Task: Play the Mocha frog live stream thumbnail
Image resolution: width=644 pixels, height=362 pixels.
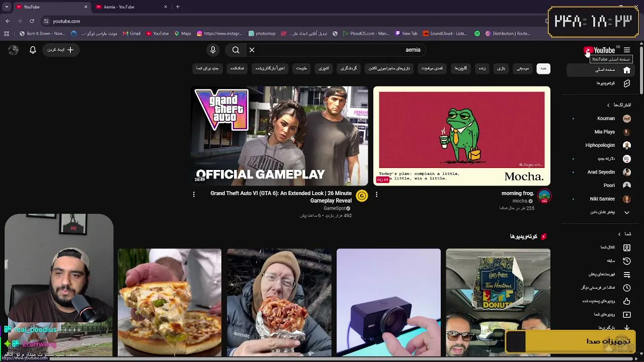Action: click(x=462, y=136)
